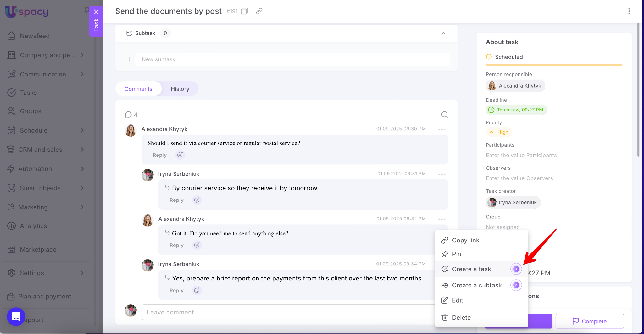This screenshot has height=334, width=644.
Task: Click AI icon next to Create a subtask
Action: [x=516, y=285]
